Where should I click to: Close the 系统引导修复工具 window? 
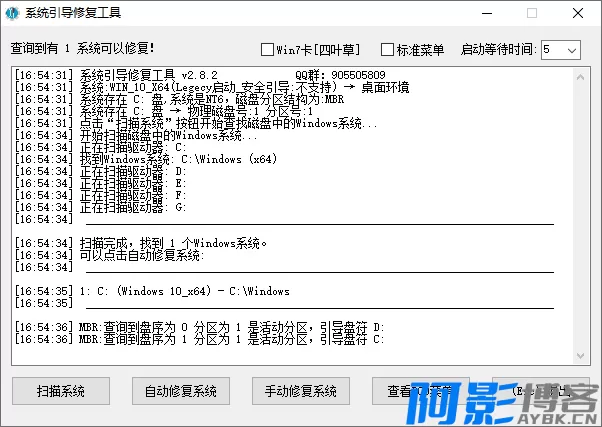(578, 13)
